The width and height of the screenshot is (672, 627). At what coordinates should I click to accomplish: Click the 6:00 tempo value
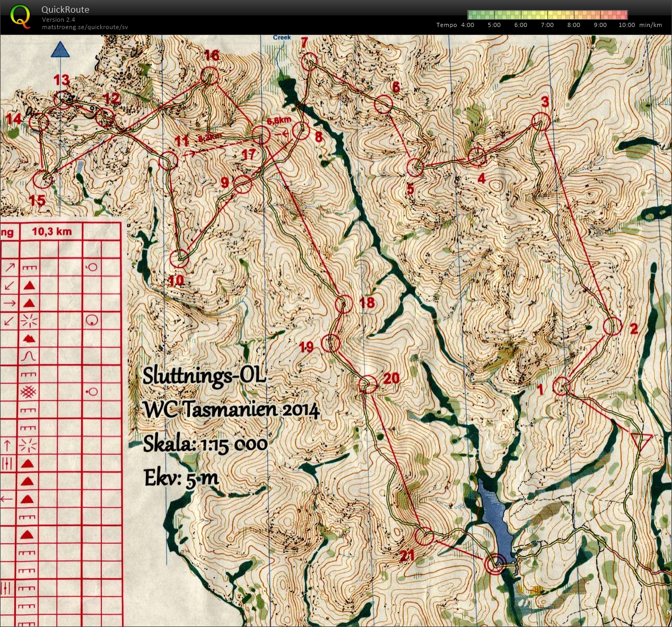521,25
